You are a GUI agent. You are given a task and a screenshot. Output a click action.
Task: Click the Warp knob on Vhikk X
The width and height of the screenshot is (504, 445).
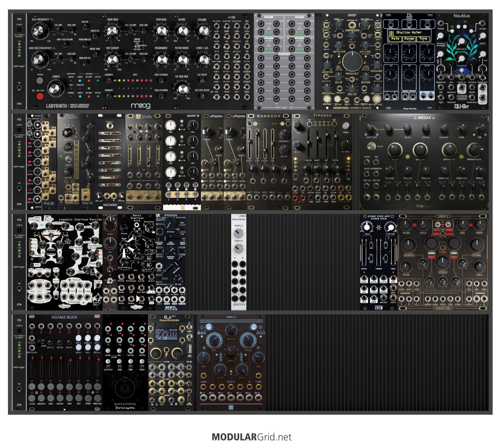pyautogui.click(x=406, y=225)
